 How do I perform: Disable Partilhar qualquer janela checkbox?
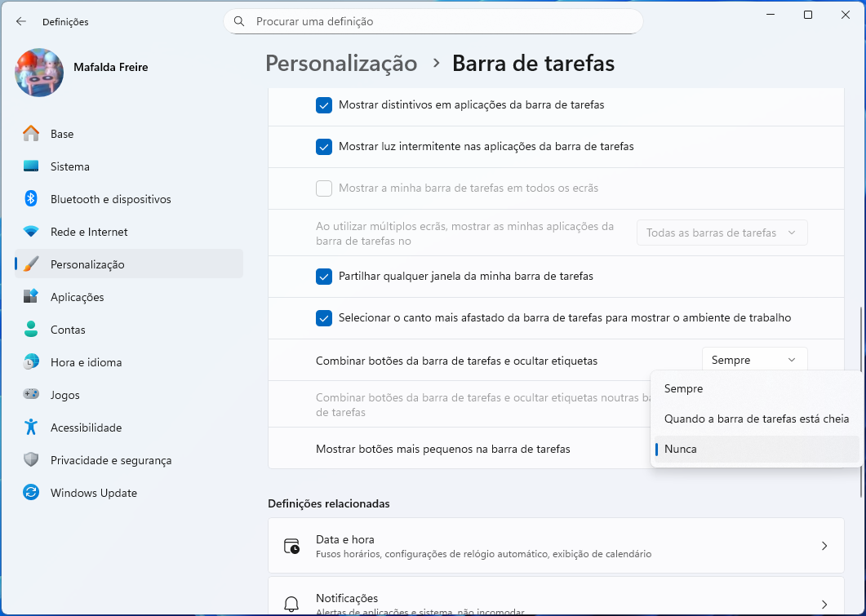(324, 277)
